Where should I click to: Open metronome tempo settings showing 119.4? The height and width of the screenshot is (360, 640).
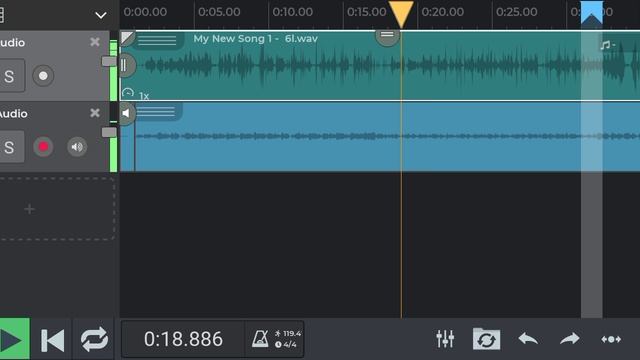pyautogui.click(x=275, y=339)
